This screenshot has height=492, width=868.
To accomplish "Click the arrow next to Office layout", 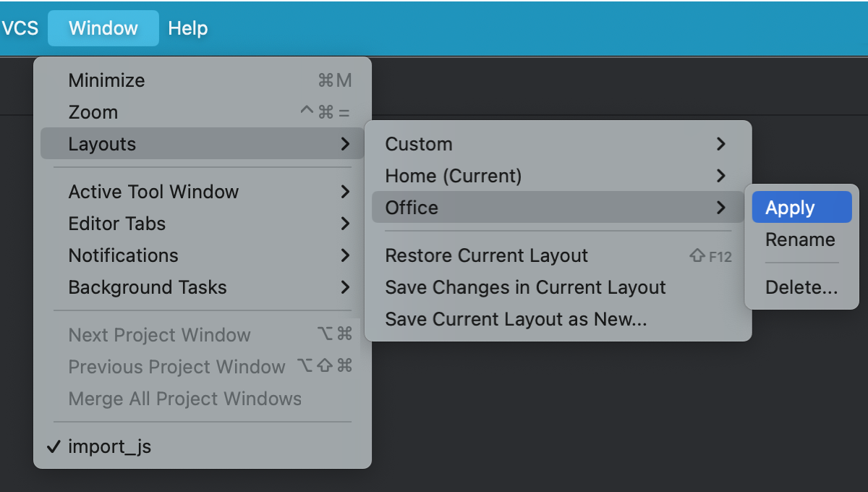I will (720, 208).
